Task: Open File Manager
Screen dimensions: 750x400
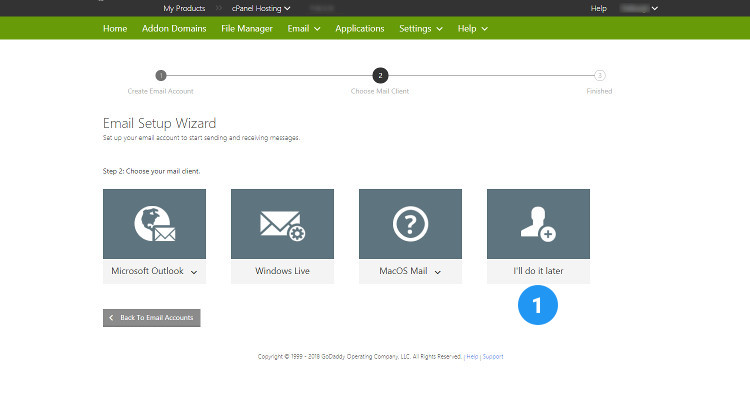Action: pyautogui.click(x=247, y=29)
